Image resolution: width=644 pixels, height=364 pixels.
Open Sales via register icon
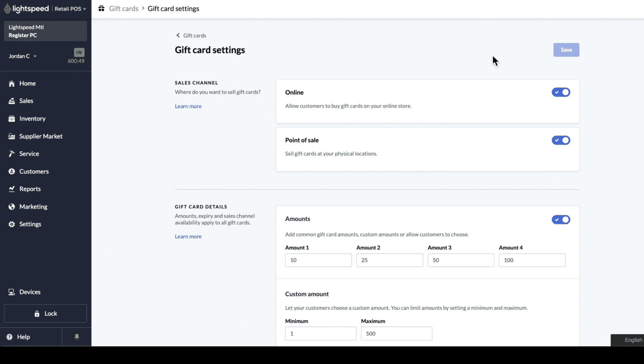click(x=12, y=101)
